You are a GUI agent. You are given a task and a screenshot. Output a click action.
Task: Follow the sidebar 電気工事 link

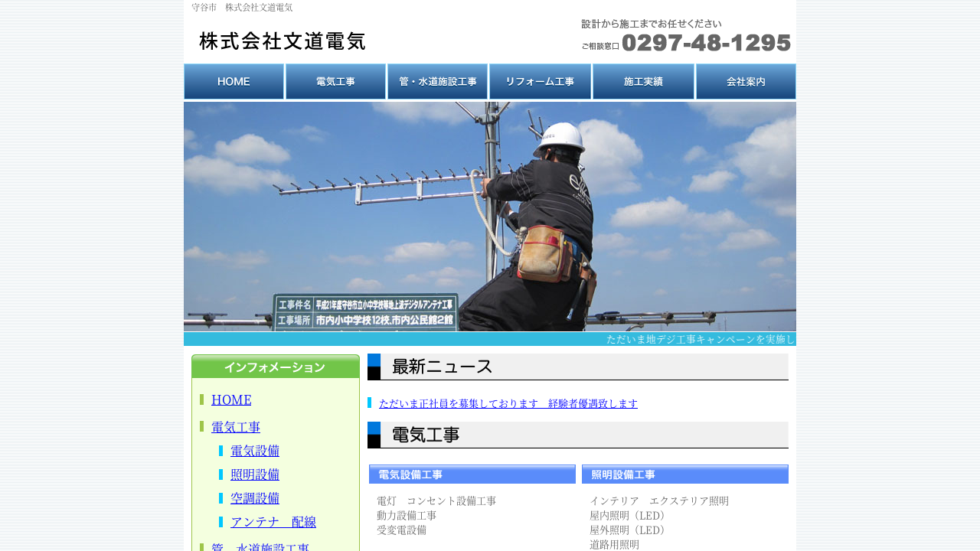pyautogui.click(x=236, y=427)
